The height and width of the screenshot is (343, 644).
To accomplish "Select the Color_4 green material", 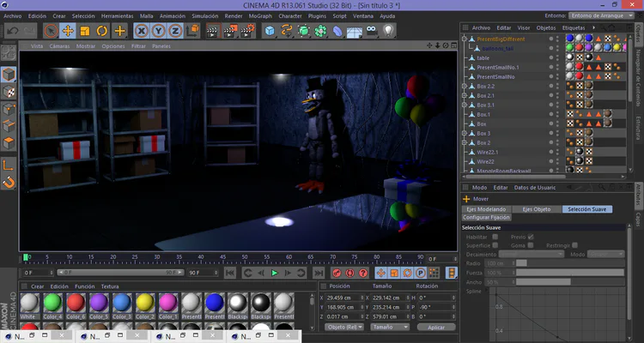I will point(52,306).
